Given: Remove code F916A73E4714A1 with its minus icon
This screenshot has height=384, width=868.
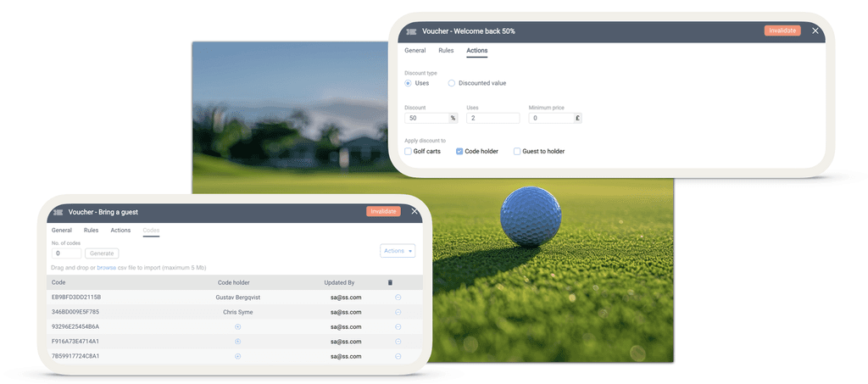Looking at the screenshot, I should click(x=398, y=342).
